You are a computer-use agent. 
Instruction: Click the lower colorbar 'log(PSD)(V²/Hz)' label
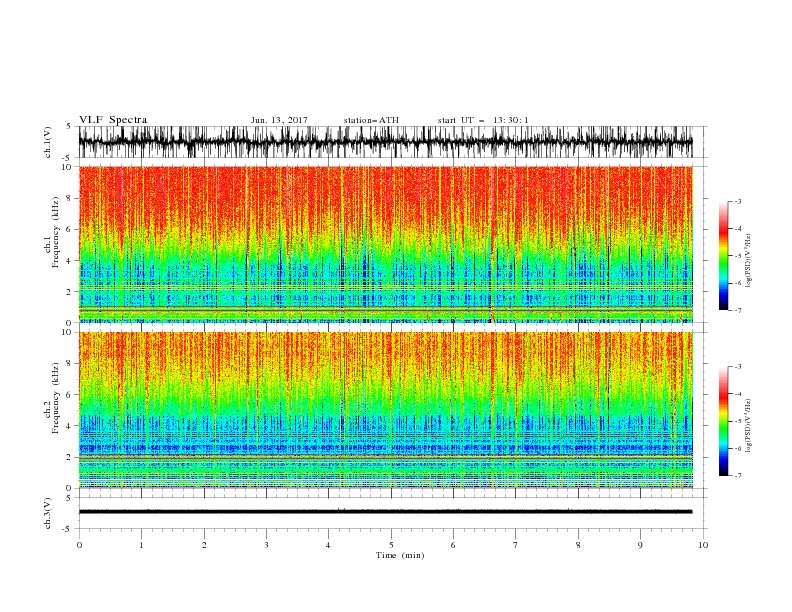[x=748, y=425]
